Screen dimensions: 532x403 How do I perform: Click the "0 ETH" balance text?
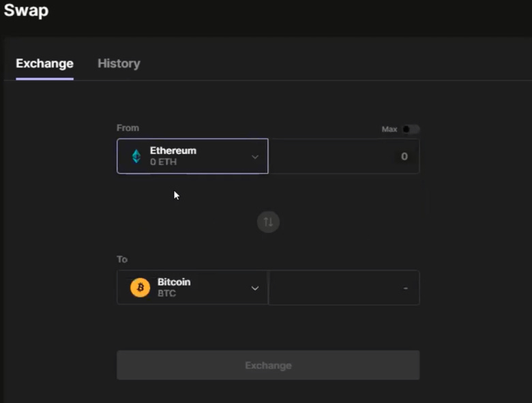pyautogui.click(x=163, y=162)
